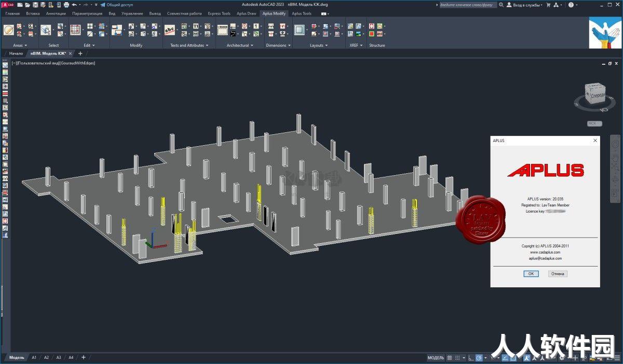This screenshot has height=364, width=623.
Task: Click the top-left icon in XREF panel
Action: [x=350, y=26]
